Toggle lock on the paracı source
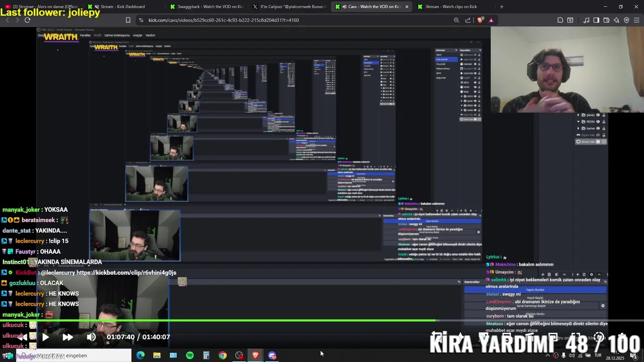This screenshot has width=644, height=362. [603, 115]
